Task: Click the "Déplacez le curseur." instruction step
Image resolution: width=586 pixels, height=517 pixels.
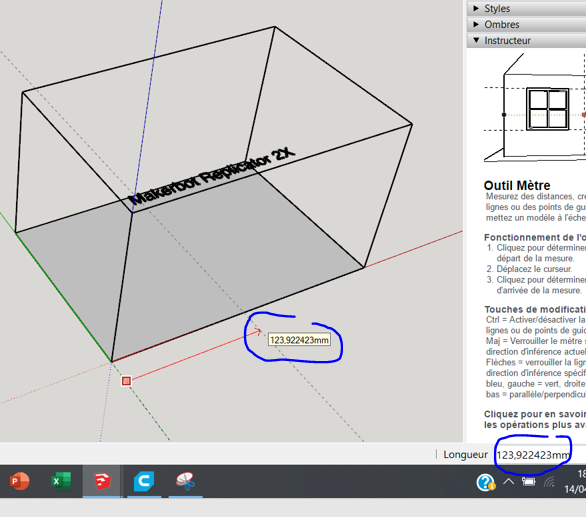Action: tap(534, 269)
